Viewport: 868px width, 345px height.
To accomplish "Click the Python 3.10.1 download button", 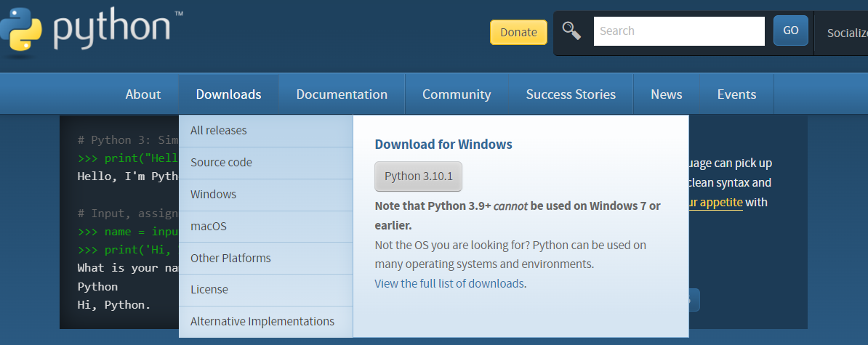I will click(x=419, y=176).
